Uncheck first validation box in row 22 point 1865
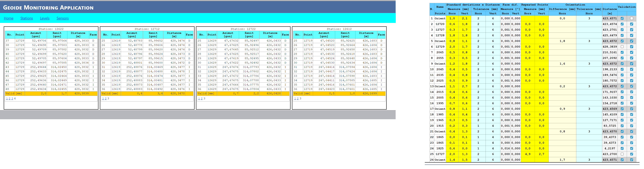 622,137
